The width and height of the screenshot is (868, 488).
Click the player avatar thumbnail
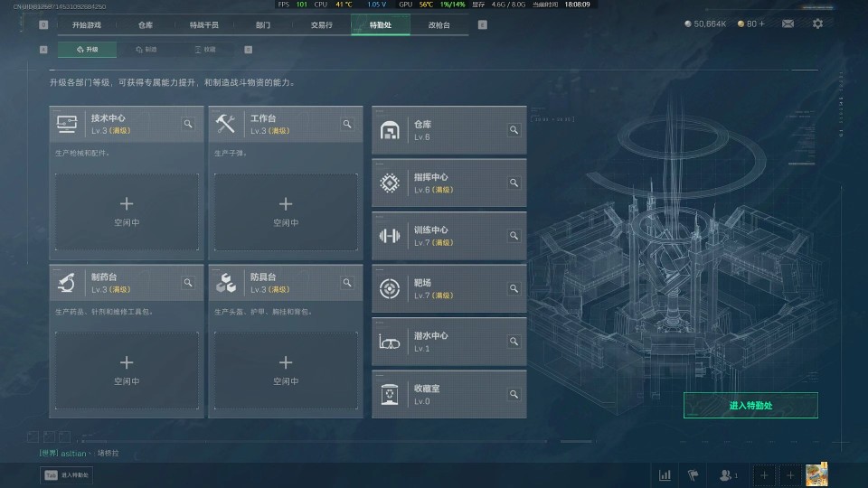(816, 474)
